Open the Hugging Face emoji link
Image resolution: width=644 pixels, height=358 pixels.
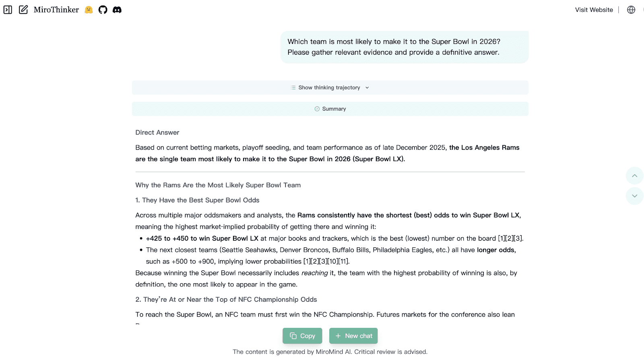(x=89, y=10)
